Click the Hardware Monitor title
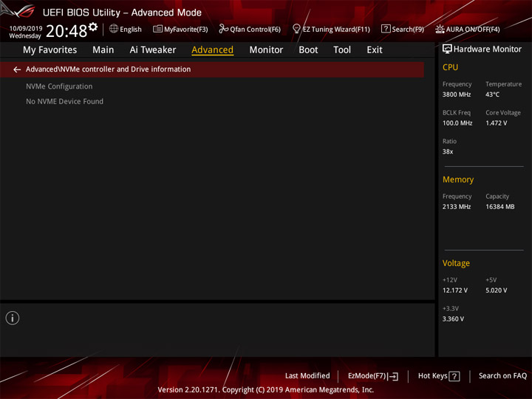The height and width of the screenshot is (399, 532). [488, 50]
